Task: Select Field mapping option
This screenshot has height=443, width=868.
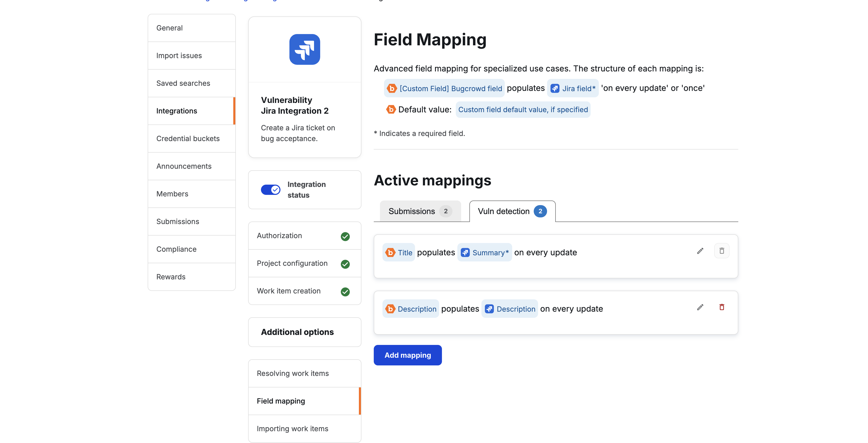Action: pos(305,401)
